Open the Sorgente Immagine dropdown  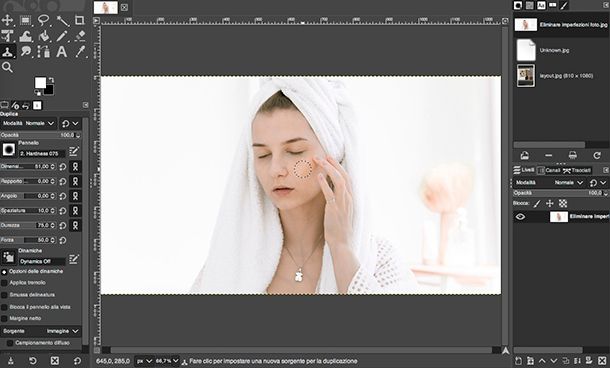pyautogui.click(x=41, y=331)
